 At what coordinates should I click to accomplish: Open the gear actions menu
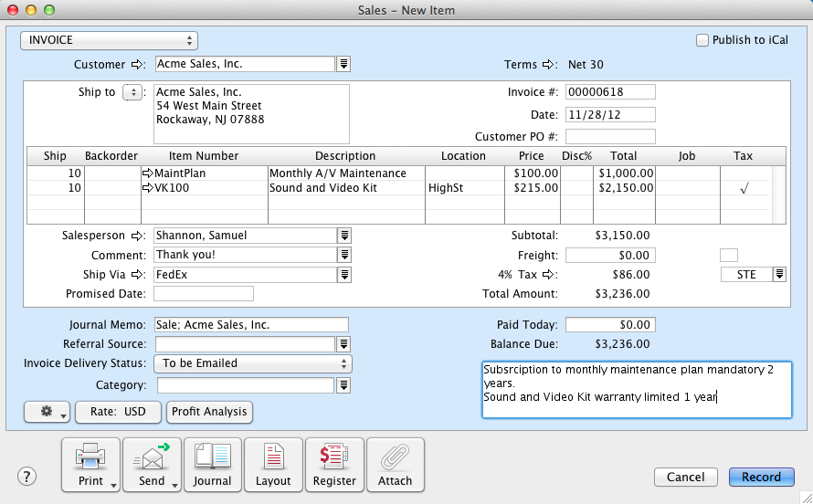(x=48, y=412)
